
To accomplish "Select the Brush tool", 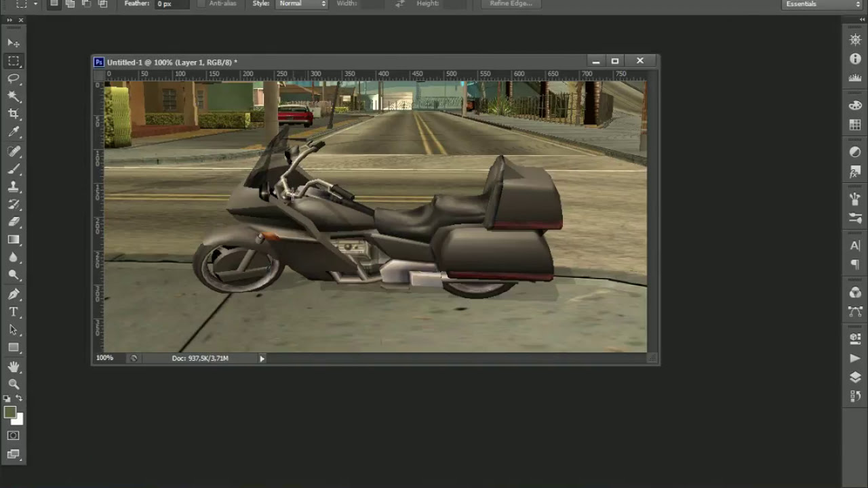I will tap(14, 169).
